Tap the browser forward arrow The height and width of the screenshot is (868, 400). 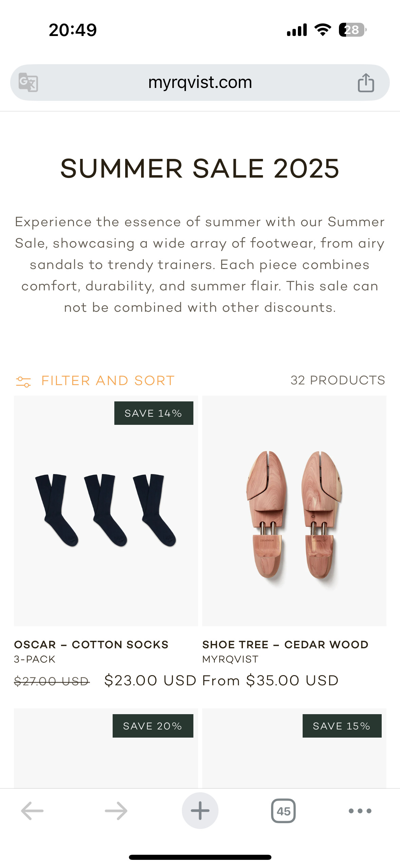(116, 811)
